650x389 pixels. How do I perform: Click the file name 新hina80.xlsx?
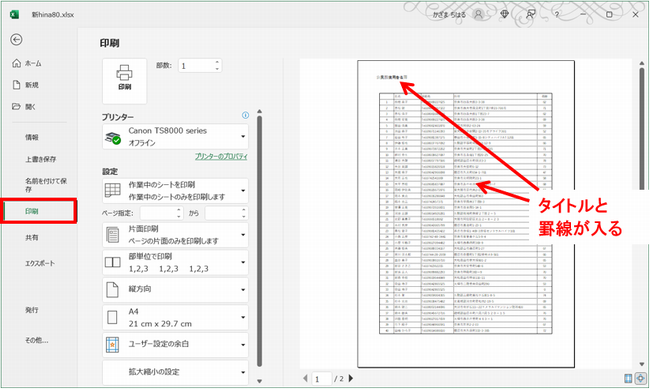pos(53,15)
